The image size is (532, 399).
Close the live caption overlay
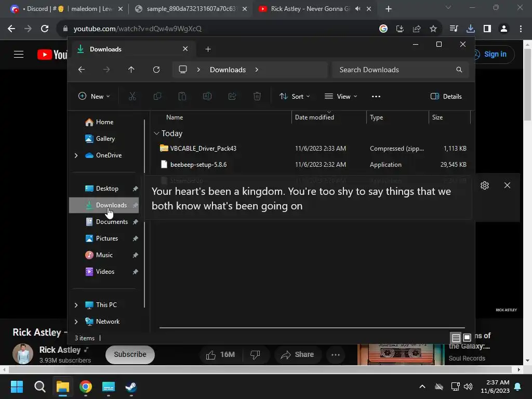click(507, 185)
